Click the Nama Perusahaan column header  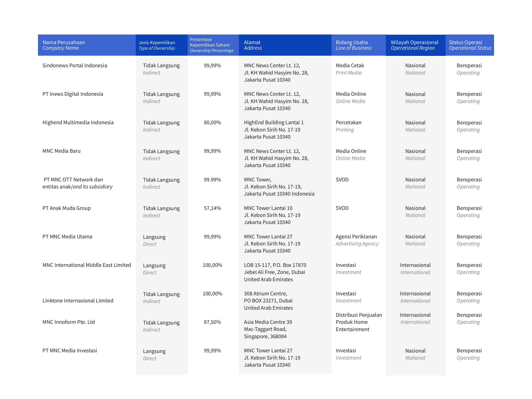87,45
